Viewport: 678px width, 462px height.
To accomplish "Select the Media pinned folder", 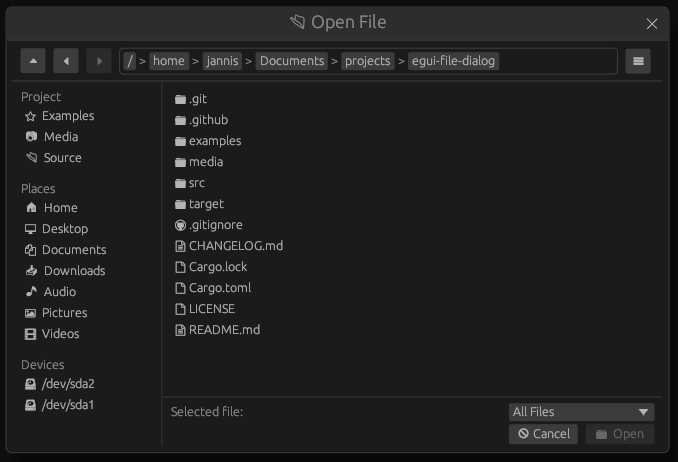I will [x=60, y=137].
